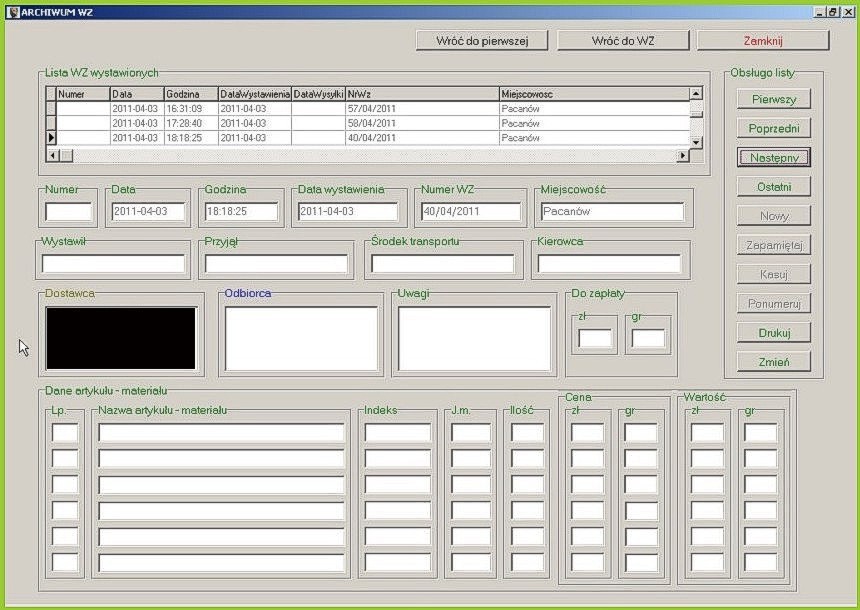Click the first Cena zł field
Image resolution: width=860 pixels, height=610 pixels.
pyautogui.click(x=587, y=433)
